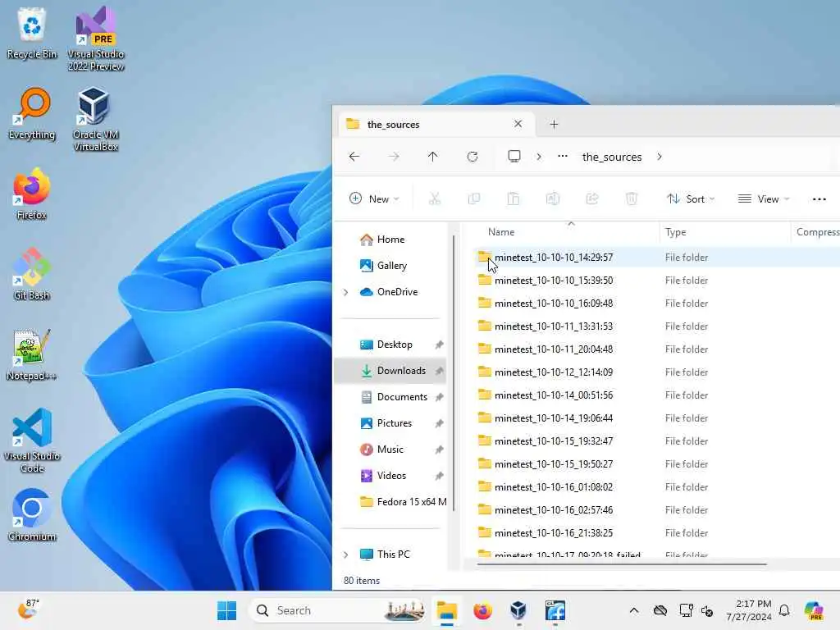Image resolution: width=840 pixels, height=630 pixels.
Task: Select folder minetest_10-10-10_14:29:57
Action: [554, 258]
